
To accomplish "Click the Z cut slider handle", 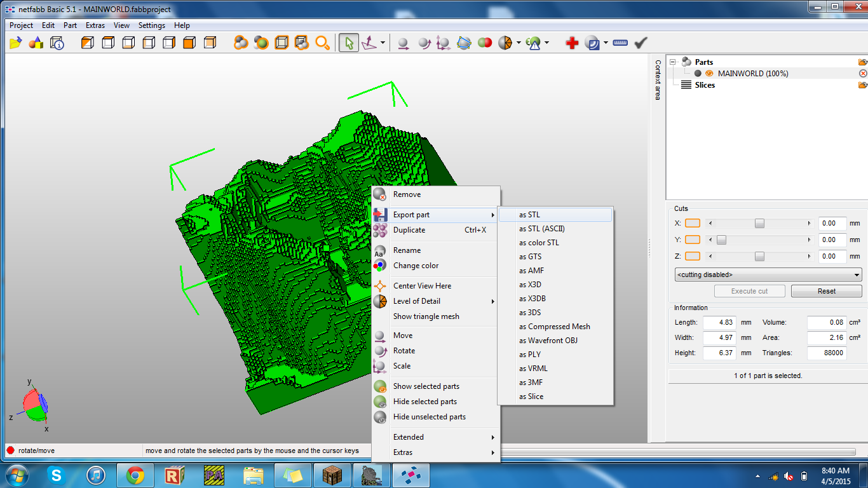I will tap(759, 256).
